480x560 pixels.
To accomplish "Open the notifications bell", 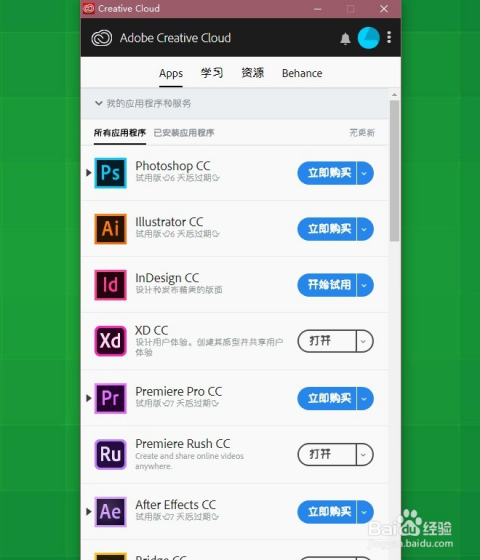I will (345, 38).
